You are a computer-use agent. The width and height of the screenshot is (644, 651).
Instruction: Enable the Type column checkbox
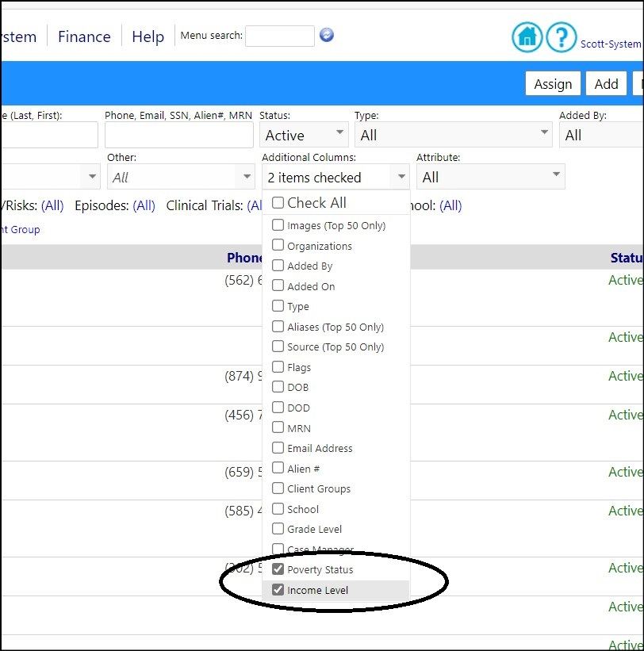coord(278,306)
